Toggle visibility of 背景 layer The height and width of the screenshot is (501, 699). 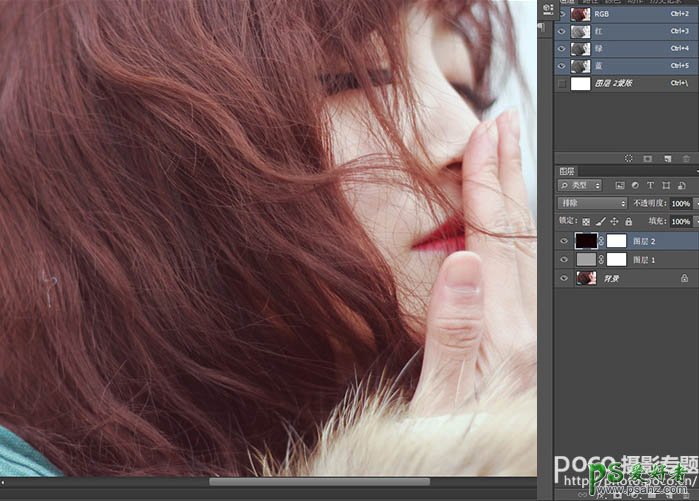point(565,278)
